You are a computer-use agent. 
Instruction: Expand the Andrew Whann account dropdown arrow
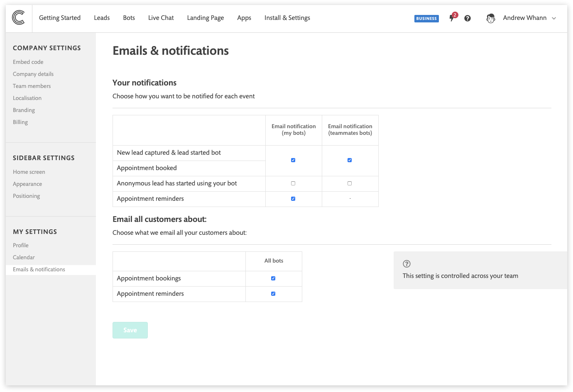554,18
